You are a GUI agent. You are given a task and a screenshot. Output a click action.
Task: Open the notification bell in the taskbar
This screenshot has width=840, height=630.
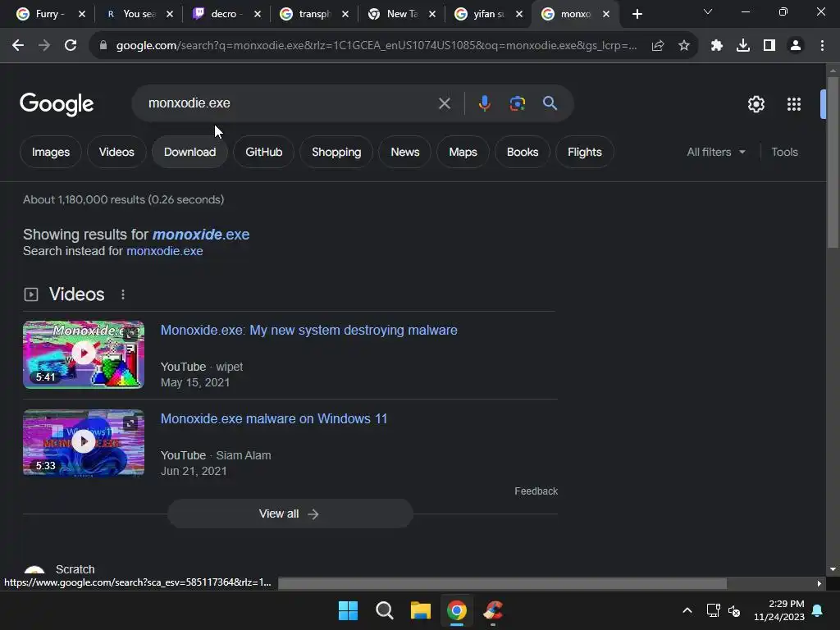(x=818, y=610)
